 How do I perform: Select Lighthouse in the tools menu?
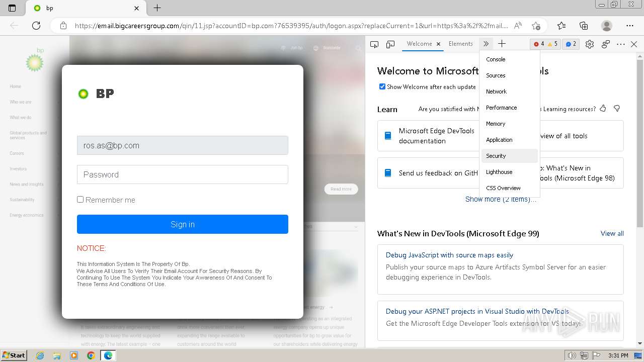(x=510, y=172)
